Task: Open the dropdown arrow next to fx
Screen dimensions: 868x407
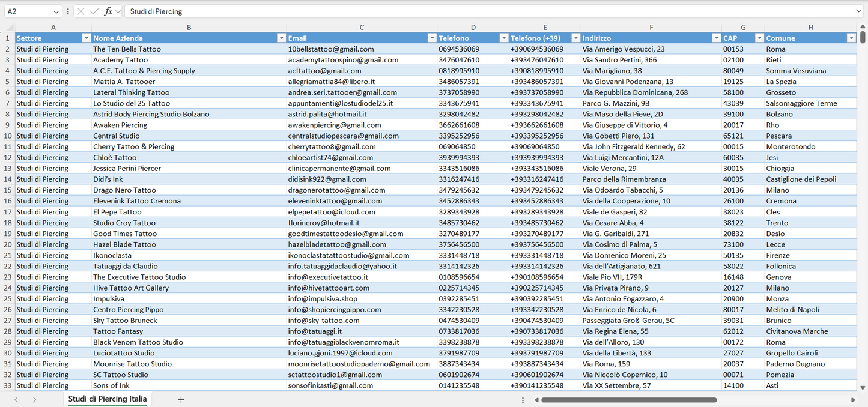Action: click(118, 11)
